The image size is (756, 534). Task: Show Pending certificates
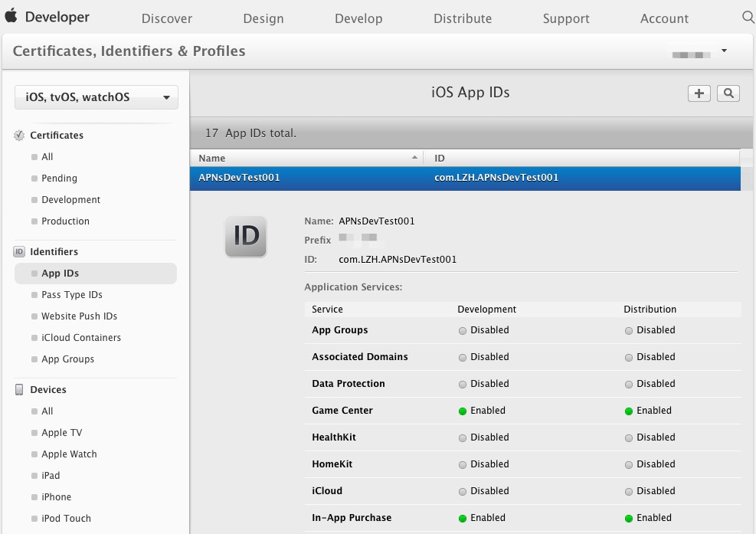(59, 178)
